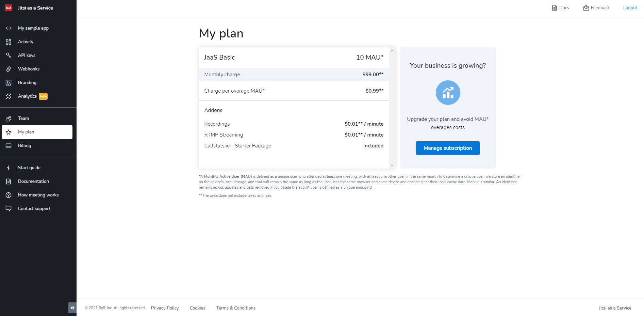
Task: Click the Start guide lightning icon
Action: [x=9, y=168]
